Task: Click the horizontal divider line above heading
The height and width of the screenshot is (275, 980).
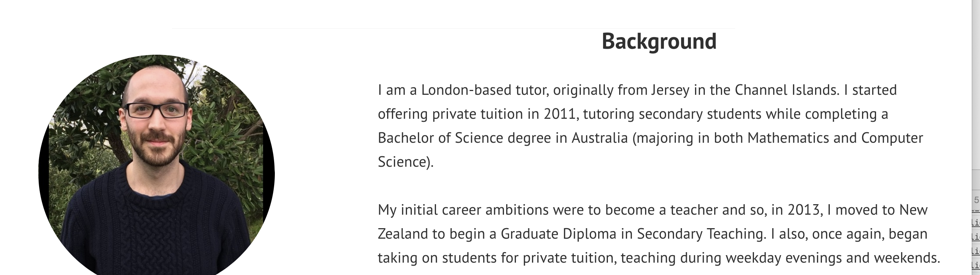Action: coord(453,28)
